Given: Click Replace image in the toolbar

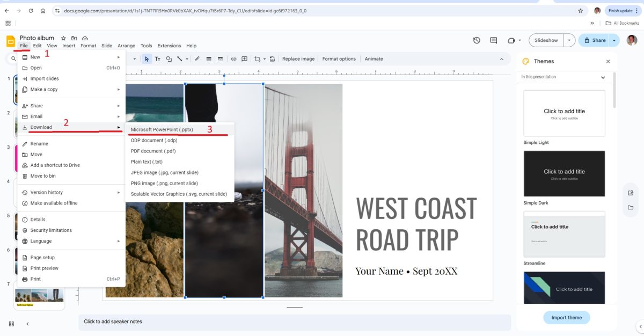Looking at the screenshot, I should coord(298,59).
